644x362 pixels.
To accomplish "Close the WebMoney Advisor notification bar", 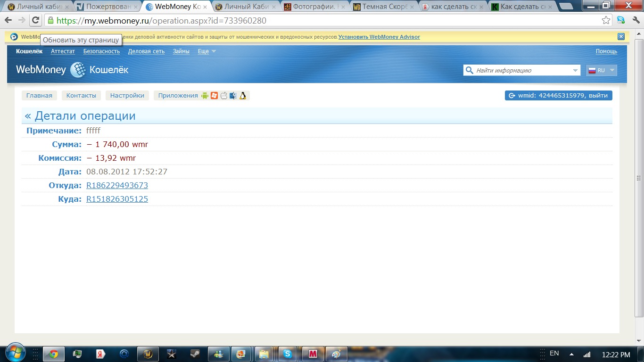I will click(x=621, y=37).
